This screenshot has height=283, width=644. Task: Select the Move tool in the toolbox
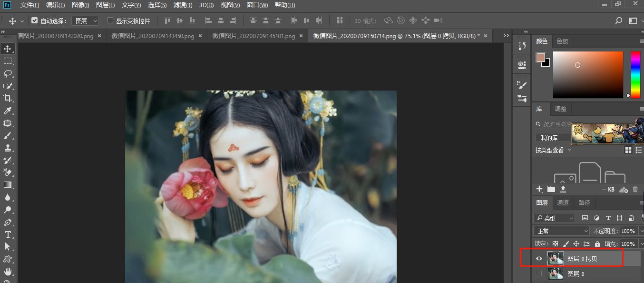[x=8, y=49]
